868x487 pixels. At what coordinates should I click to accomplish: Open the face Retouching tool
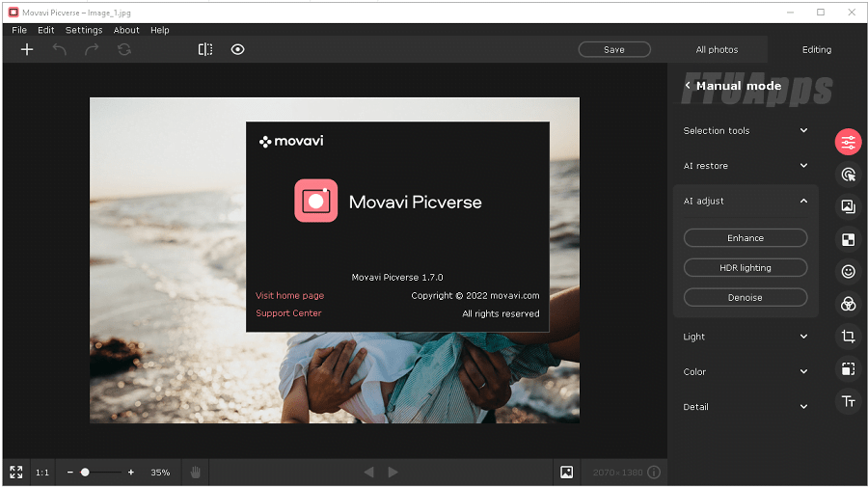point(848,271)
